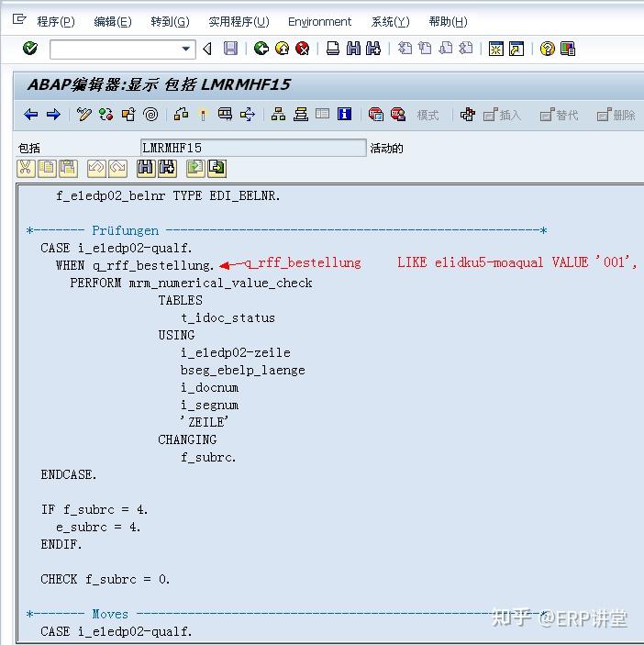This screenshot has width=644, height=645.
Task: Click the First Page icon
Action: (x=405, y=49)
